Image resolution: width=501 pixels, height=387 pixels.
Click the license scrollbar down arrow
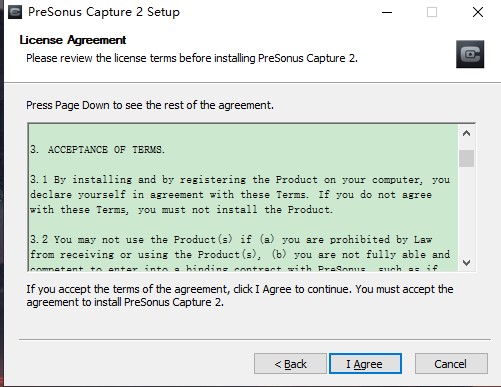coord(466,263)
